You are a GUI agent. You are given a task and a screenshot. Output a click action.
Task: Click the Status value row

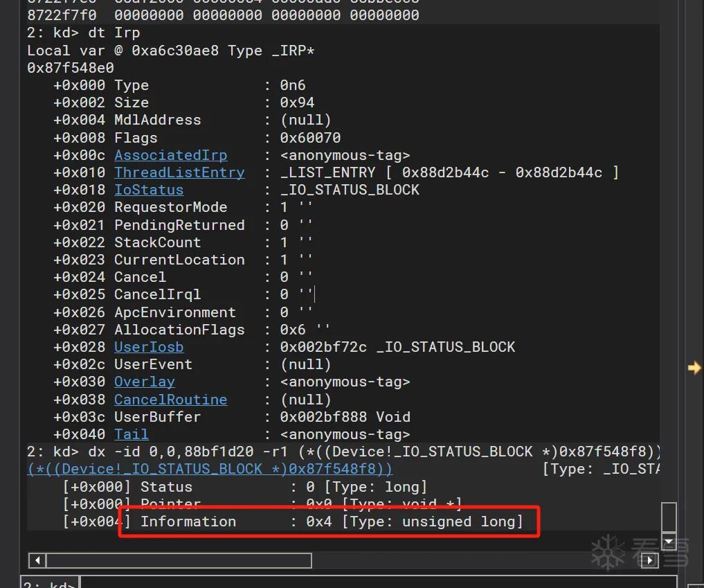pyautogui.click(x=244, y=487)
